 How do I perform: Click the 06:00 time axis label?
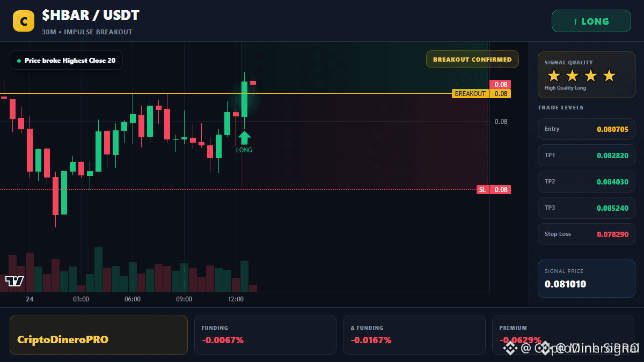coord(133,299)
